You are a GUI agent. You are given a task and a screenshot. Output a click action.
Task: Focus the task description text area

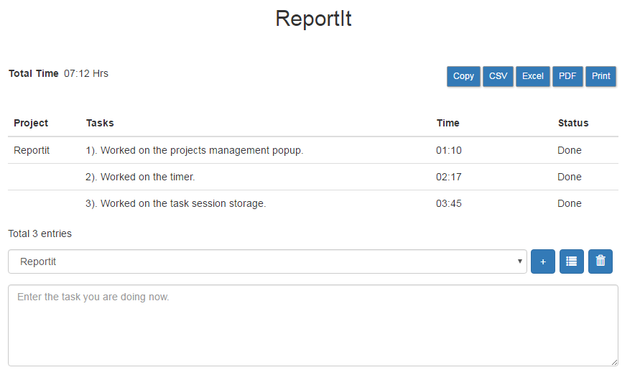(x=313, y=325)
